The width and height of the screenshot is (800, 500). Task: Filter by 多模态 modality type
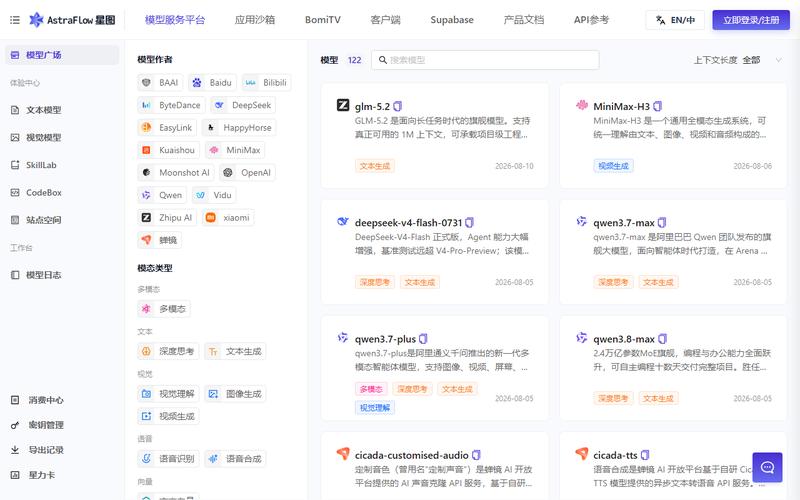point(164,309)
